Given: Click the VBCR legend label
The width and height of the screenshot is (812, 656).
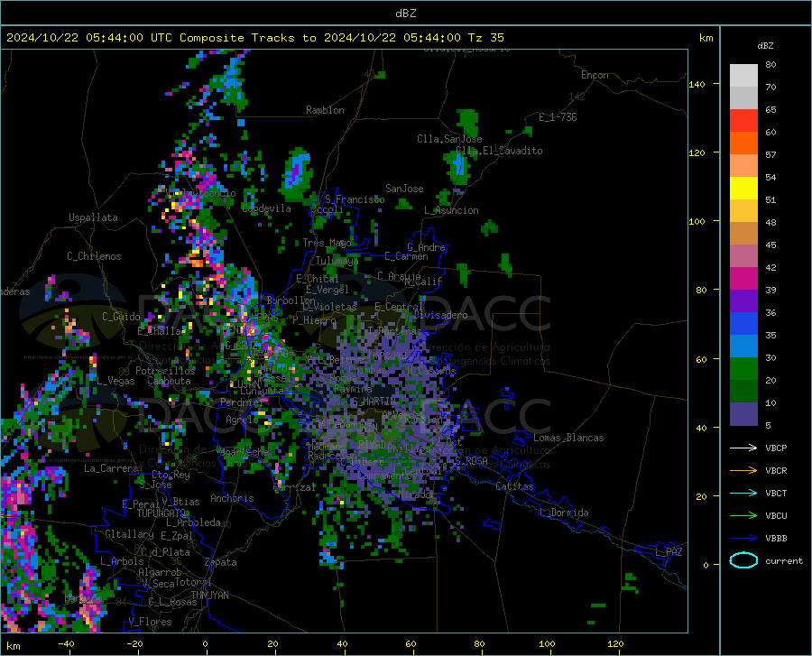Looking at the screenshot, I should click(776, 471).
